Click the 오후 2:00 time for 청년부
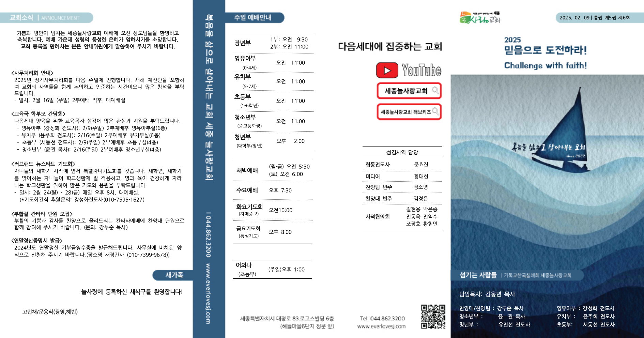 (x=290, y=141)
